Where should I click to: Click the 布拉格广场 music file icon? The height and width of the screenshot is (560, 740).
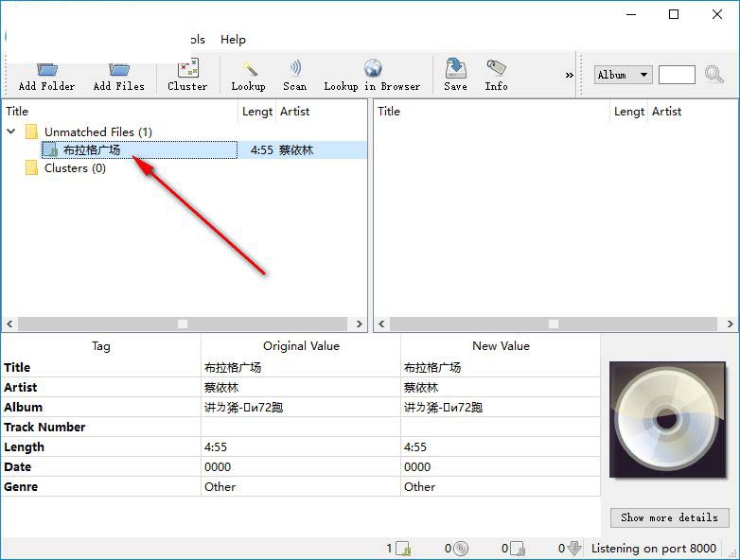50,150
